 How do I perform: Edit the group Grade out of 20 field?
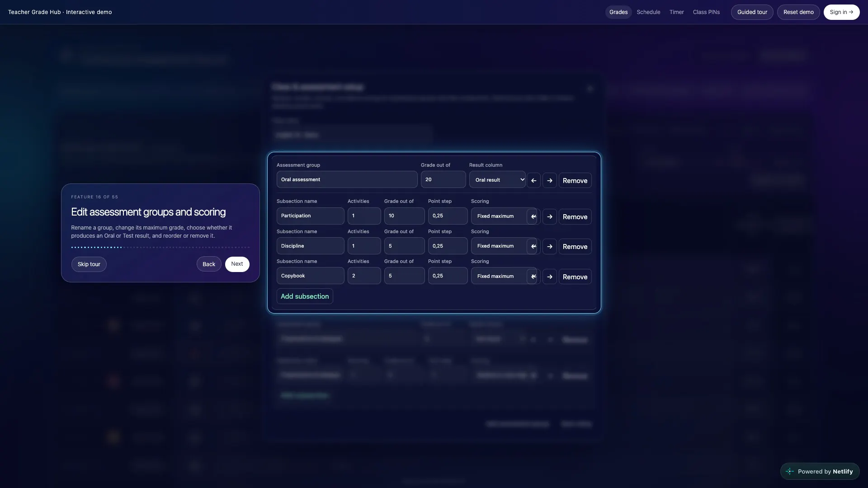click(x=443, y=179)
